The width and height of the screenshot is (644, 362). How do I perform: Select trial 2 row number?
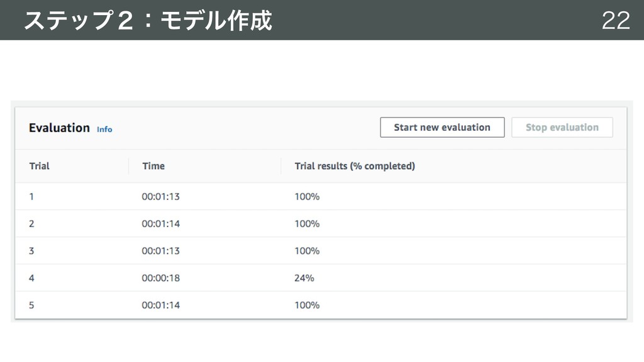tap(31, 224)
